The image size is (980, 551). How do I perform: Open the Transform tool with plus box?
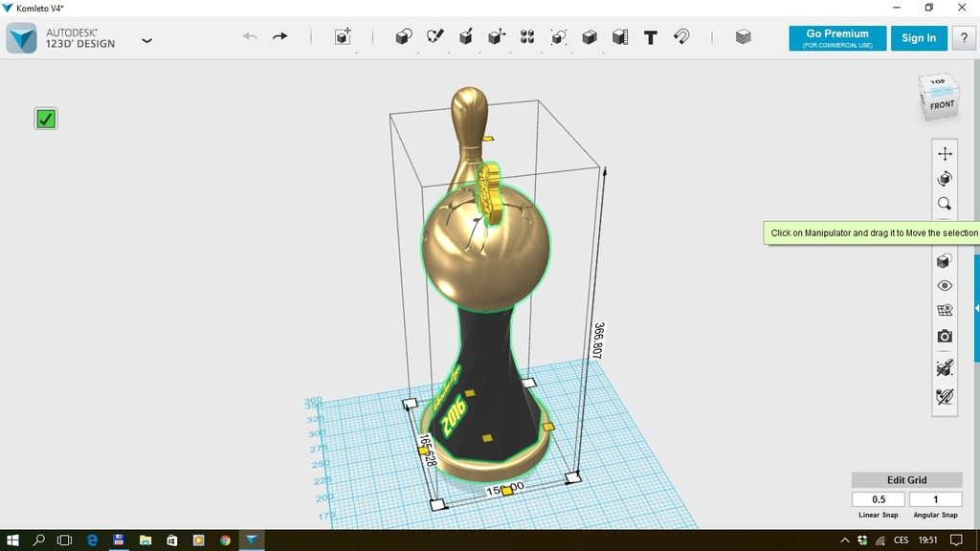[343, 37]
